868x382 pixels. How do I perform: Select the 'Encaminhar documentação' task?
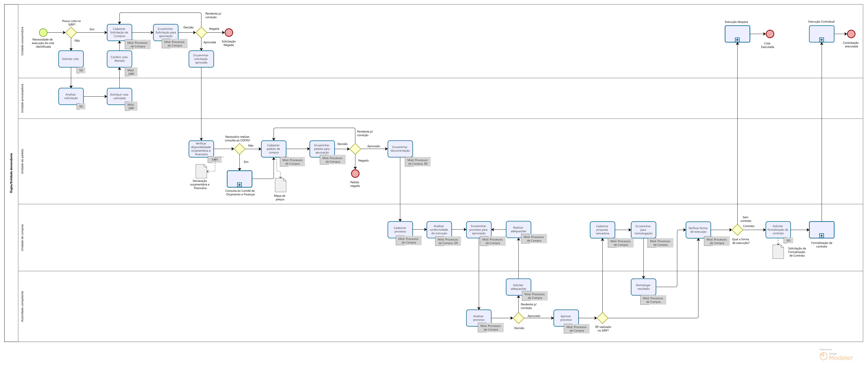400,149
